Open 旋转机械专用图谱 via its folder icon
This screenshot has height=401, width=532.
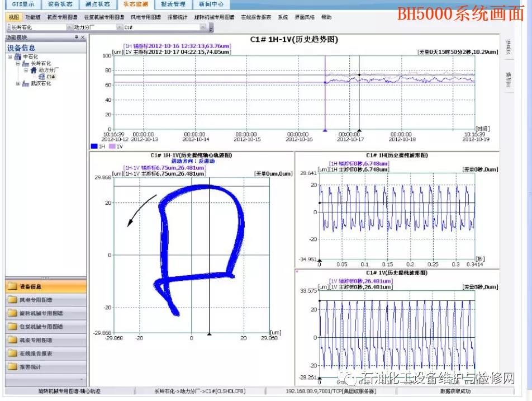pos(12,313)
